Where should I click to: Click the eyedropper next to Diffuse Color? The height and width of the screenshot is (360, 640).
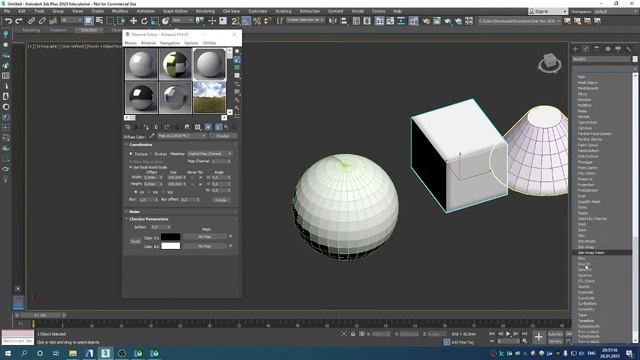tap(152, 136)
